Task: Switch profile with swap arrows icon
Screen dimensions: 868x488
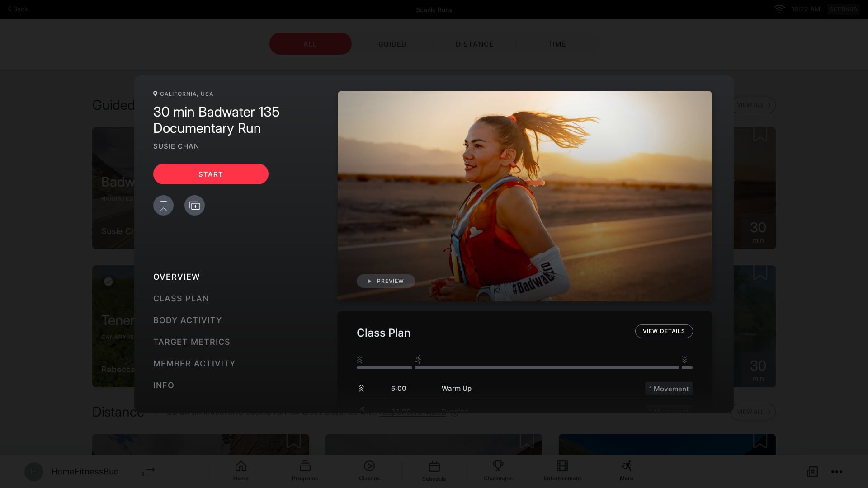Action: click(148, 472)
